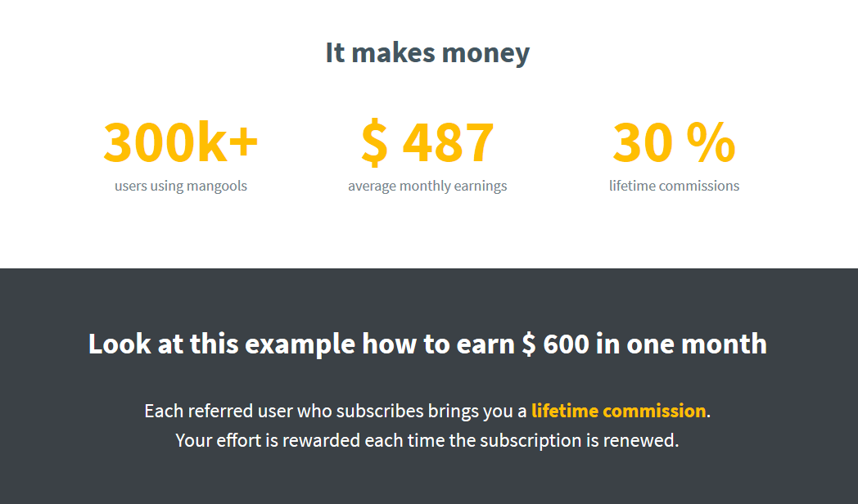The width and height of the screenshot is (858, 504).
Task: Click the 'lifetime commissions' caption
Action: click(674, 186)
